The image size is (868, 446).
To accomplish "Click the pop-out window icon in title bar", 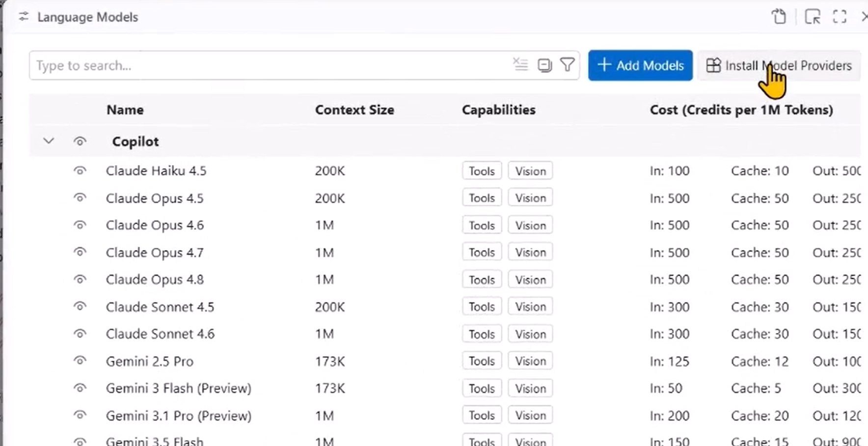I will point(813,16).
